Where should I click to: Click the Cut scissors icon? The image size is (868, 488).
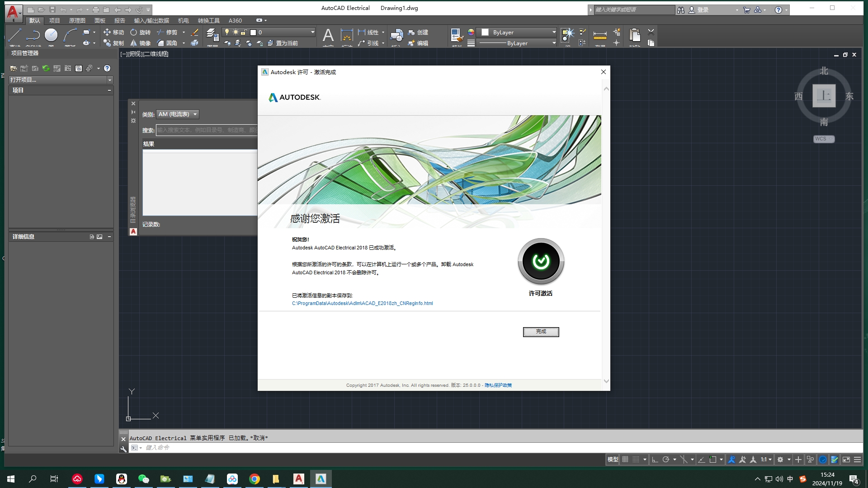(651, 32)
